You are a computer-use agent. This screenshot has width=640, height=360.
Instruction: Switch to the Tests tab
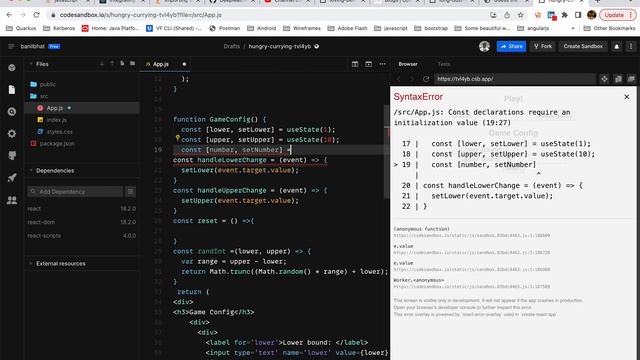(444, 64)
